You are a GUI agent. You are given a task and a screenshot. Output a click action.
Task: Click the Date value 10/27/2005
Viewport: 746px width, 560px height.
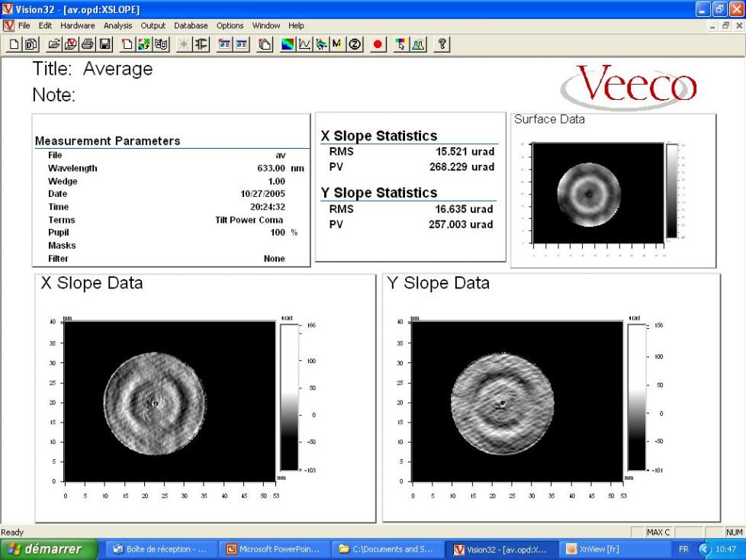[x=262, y=194]
